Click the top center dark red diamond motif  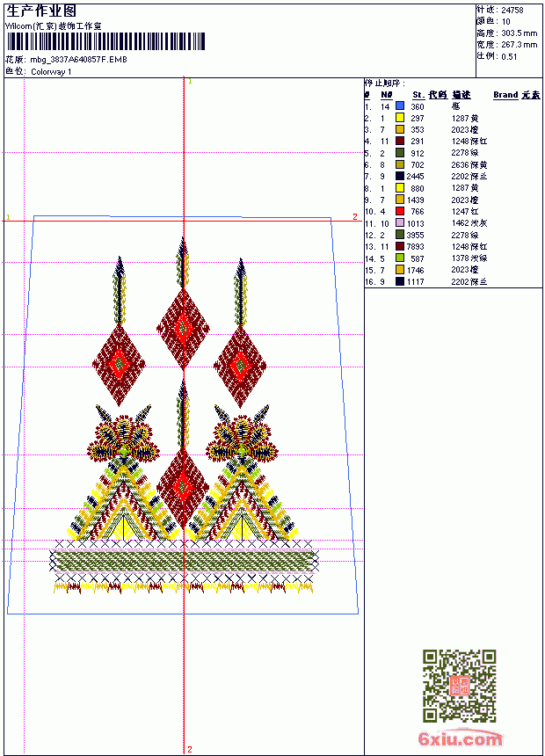coord(183,329)
